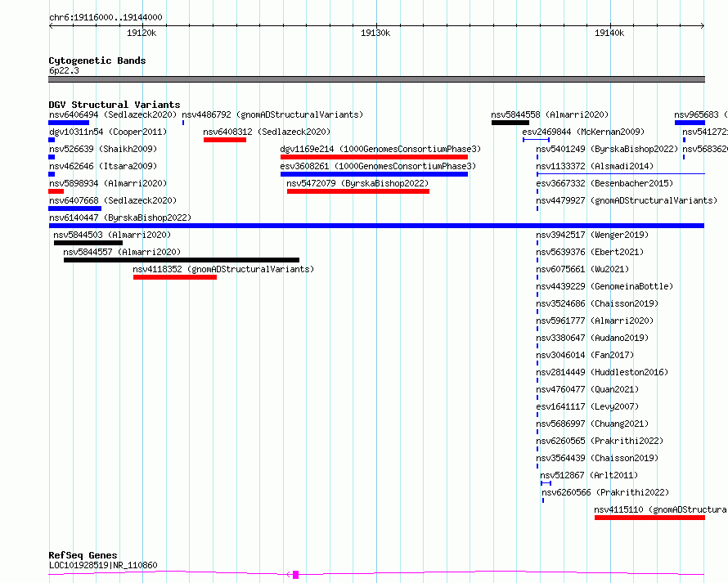Select black bar of nsv5844557 (Almarri2020)
Screen dimensions: 728x583
click(x=182, y=260)
